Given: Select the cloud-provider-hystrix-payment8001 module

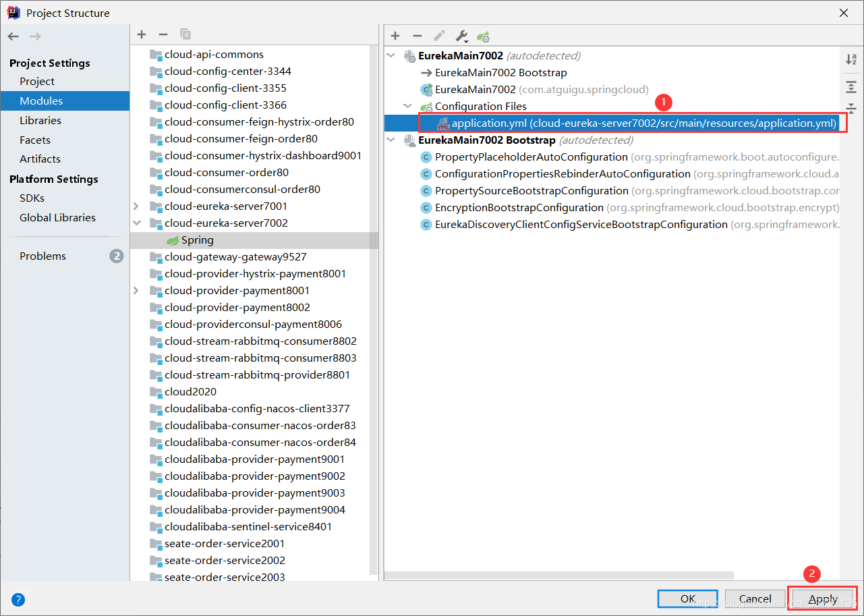Looking at the screenshot, I should click(x=255, y=274).
